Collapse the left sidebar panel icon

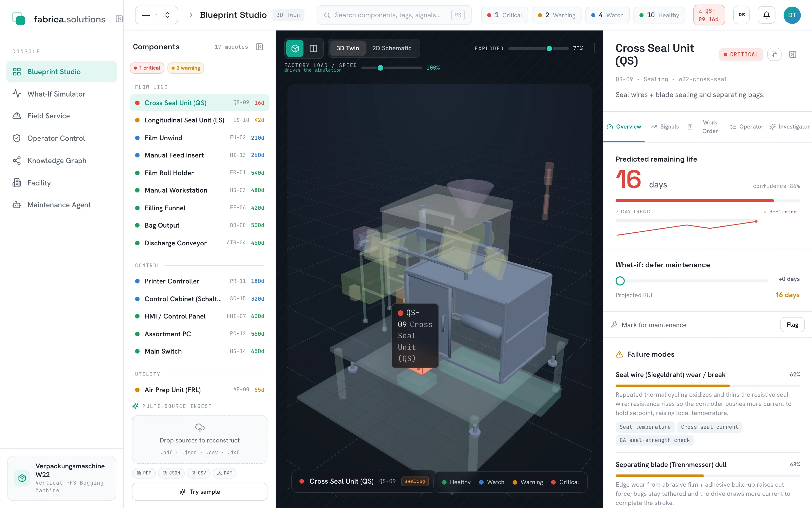(119, 19)
